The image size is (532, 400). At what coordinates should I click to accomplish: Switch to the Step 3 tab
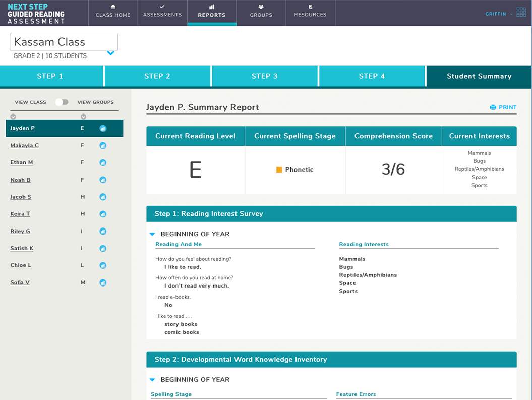point(265,76)
